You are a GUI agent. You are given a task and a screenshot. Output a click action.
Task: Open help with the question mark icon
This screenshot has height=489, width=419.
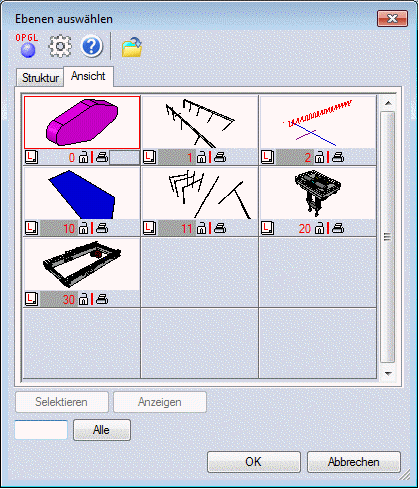point(92,46)
